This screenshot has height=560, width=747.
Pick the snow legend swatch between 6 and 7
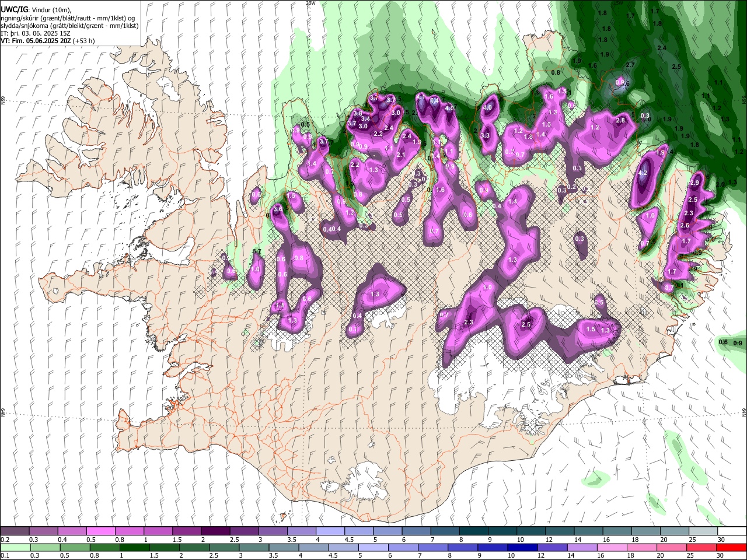click(x=416, y=531)
